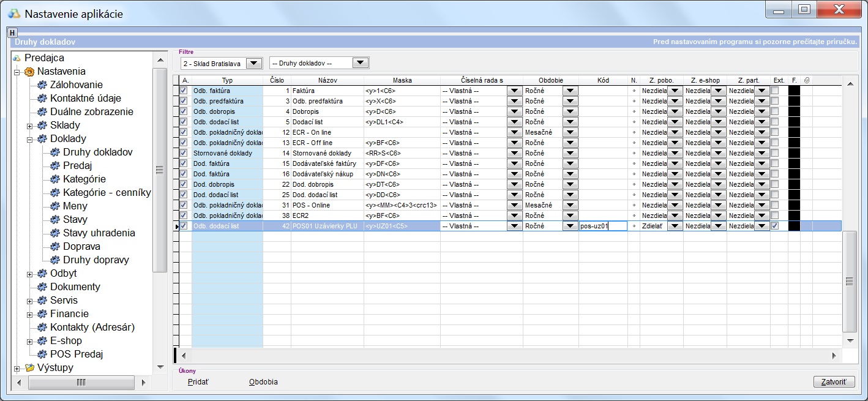Viewport: 868px width, 401px height.
Task: Expand the Sklady tree node
Action: tap(29, 126)
